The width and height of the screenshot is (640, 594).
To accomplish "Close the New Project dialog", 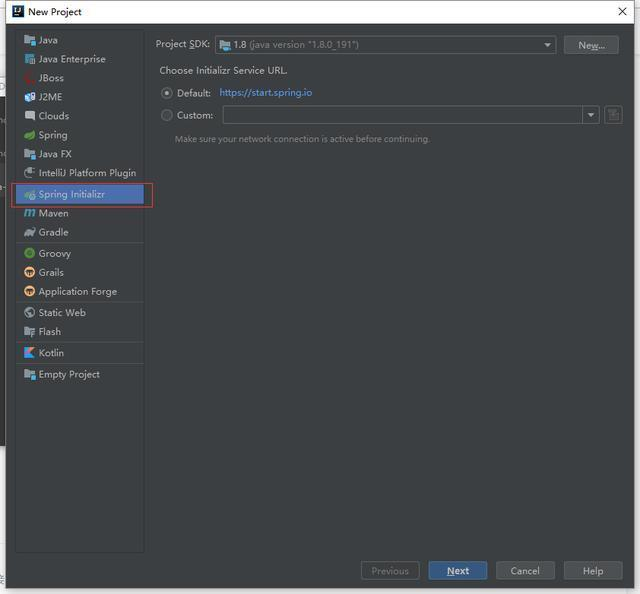I will 622,11.
